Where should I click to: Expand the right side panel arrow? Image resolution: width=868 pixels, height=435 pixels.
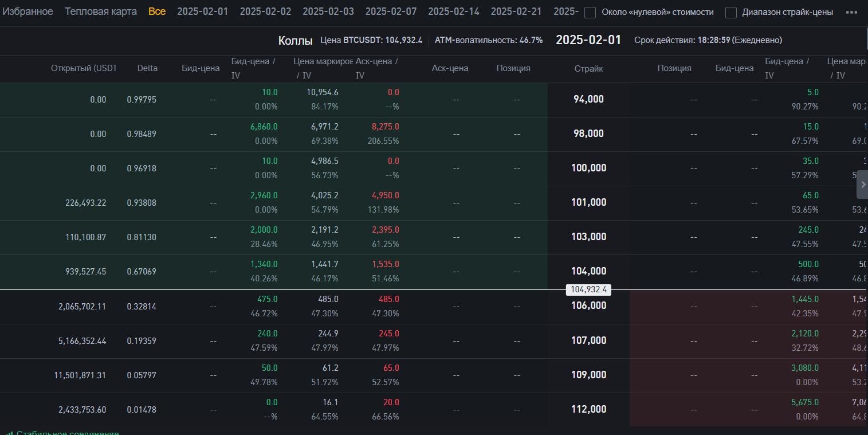point(862,185)
